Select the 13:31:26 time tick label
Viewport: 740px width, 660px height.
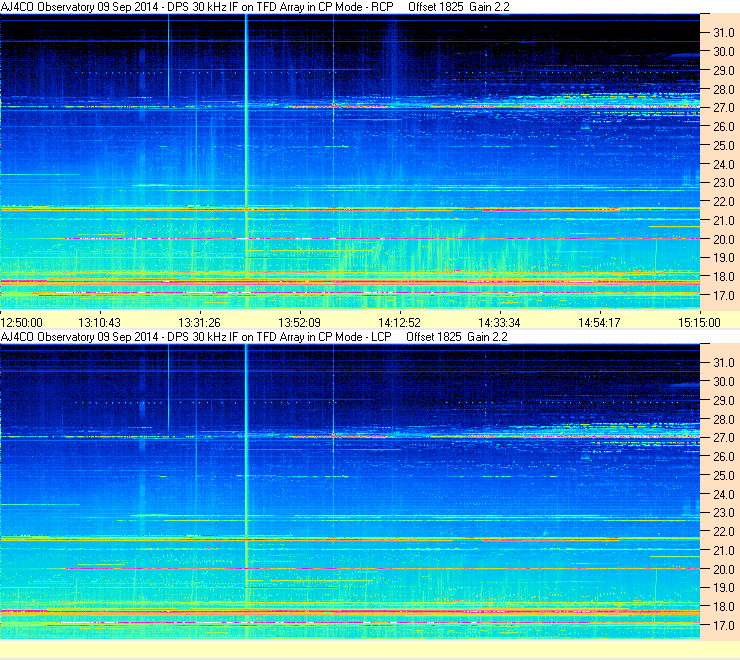coord(199,322)
